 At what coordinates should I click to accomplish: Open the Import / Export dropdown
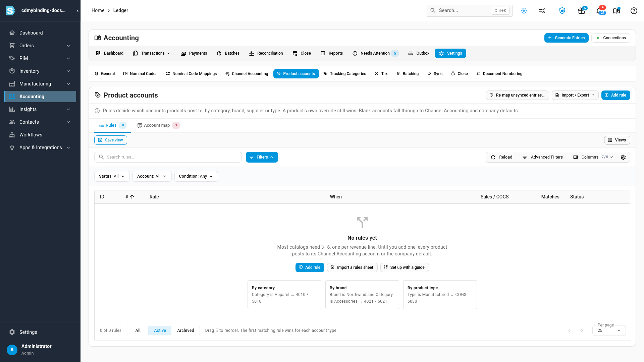575,95
